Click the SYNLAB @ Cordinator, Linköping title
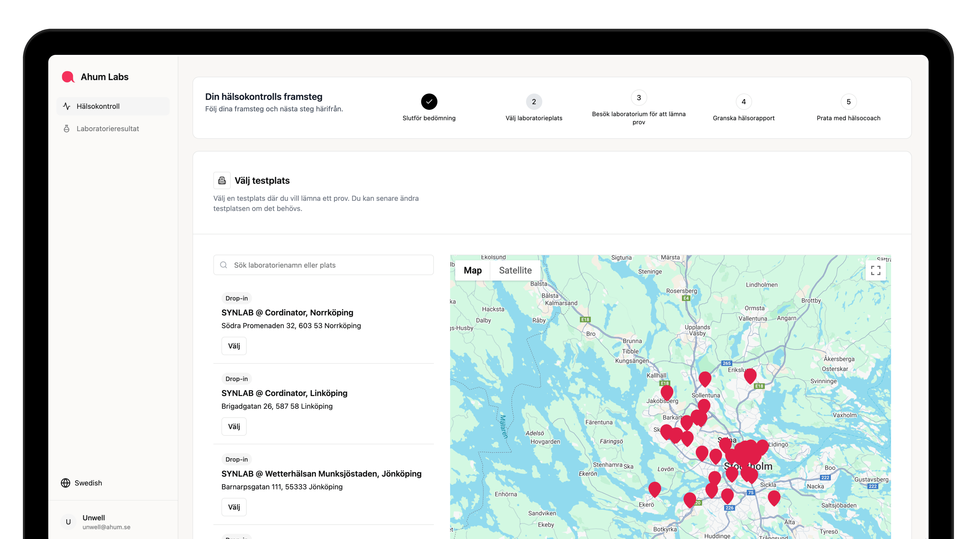The width and height of the screenshot is (980, 539). (x=284, y=393)
